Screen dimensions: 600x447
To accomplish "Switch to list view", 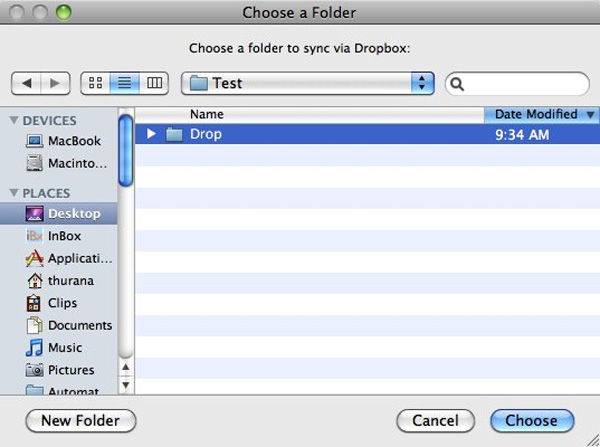I will click(124, 83).
